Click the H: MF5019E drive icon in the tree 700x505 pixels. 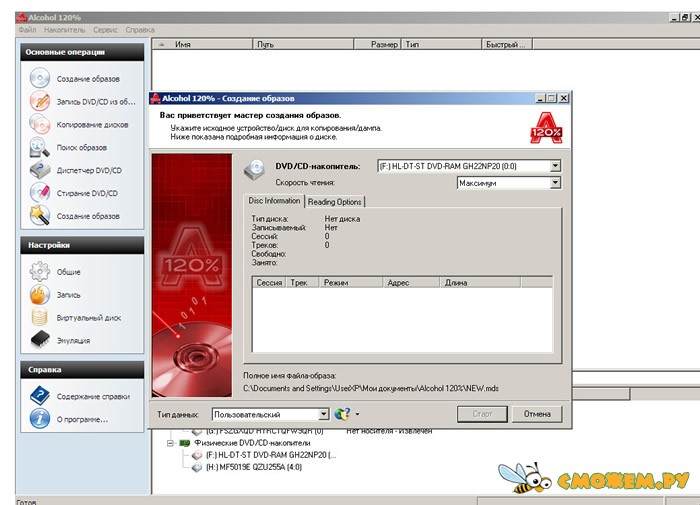click(196, 467)
